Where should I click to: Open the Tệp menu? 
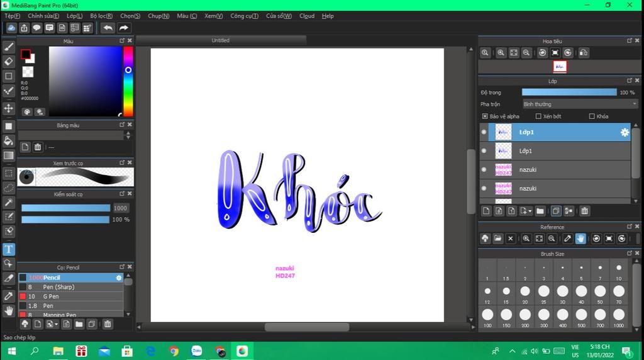[x=13, y=16]
